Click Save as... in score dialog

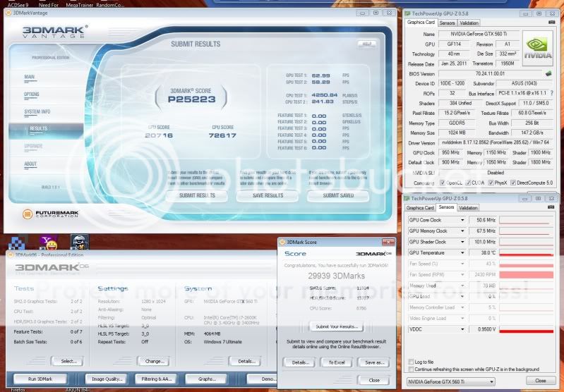(x=374, y=362)
